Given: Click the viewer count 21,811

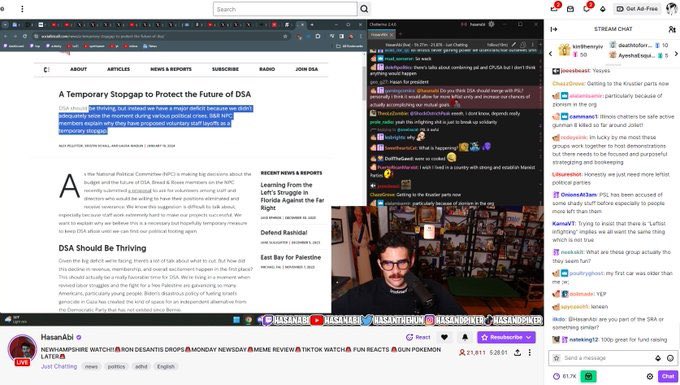Looking at the screenshot, I should (x=472, y=353).
